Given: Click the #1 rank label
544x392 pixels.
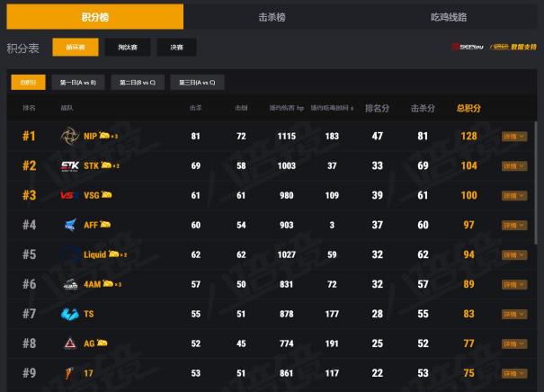Looking at the screenshot, I should (x=29, y=136).
